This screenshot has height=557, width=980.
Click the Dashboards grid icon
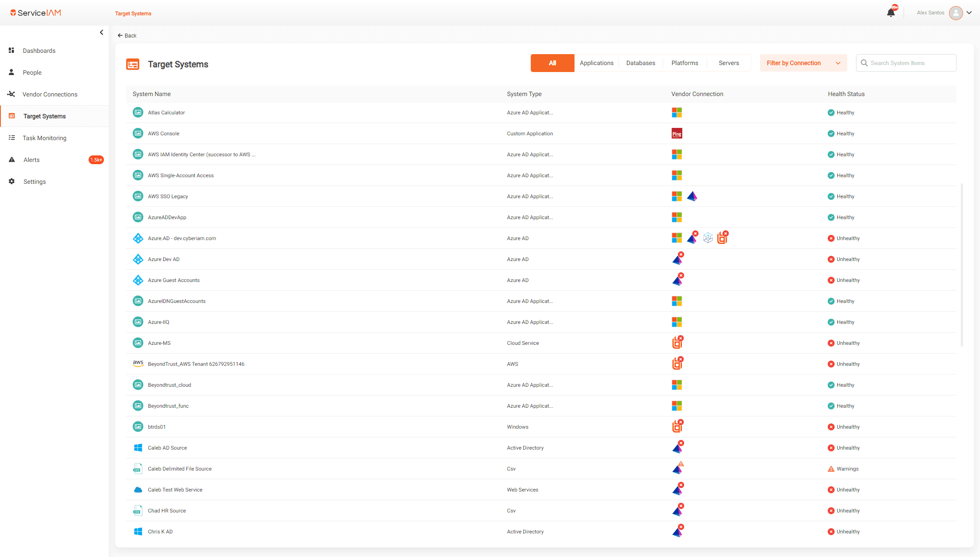pos(11,51)
